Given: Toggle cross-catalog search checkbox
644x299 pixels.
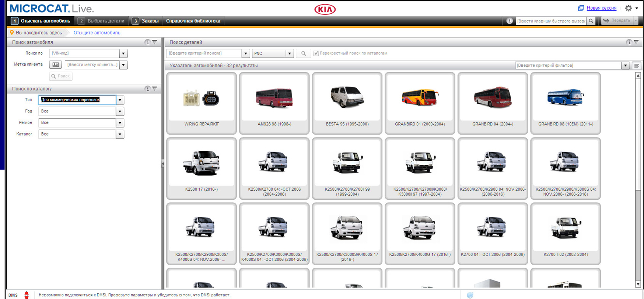Looking at the screenshot, I should [x=316, y=53].
